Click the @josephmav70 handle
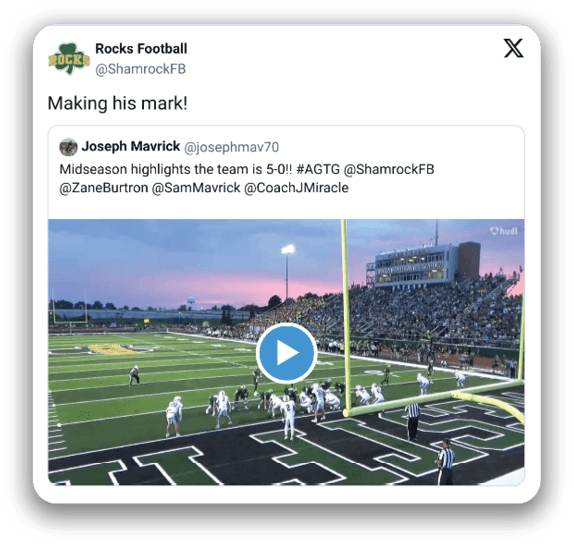 point(231,147)
